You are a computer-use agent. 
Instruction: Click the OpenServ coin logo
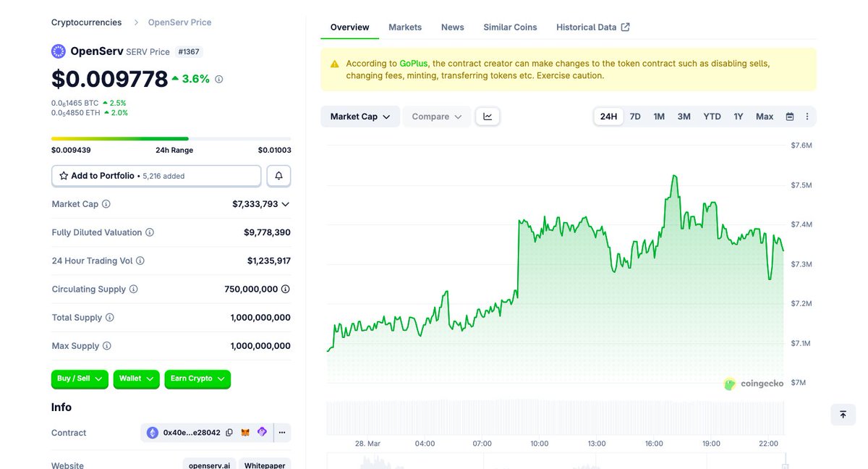[x=59, y=51]
